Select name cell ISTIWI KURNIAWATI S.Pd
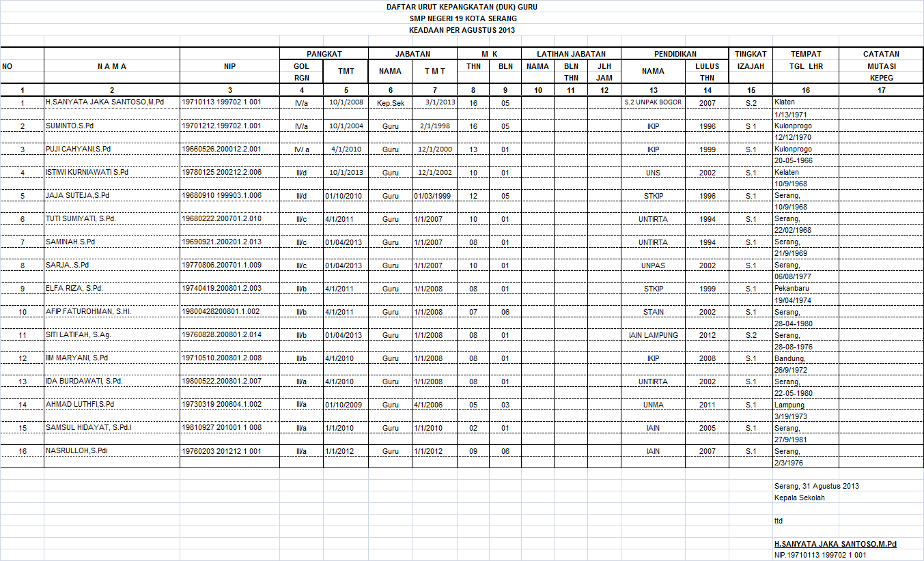Image resolution: width=924 pixels, height=561 pixels. 112,172
